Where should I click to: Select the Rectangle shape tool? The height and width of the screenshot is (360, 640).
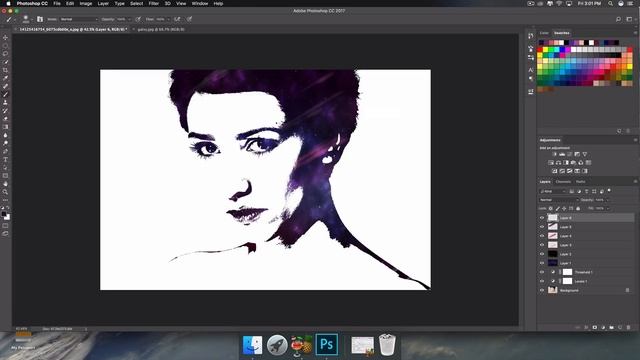tap(5, 176)
